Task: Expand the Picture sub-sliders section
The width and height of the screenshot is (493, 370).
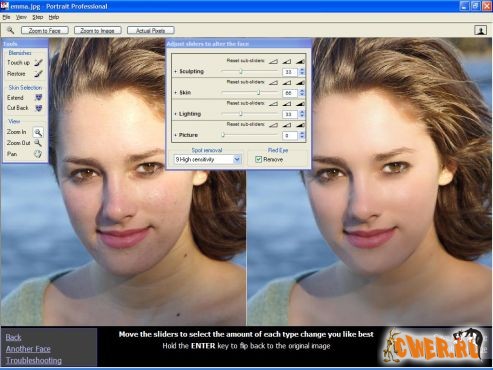Action: pos(175,135)
